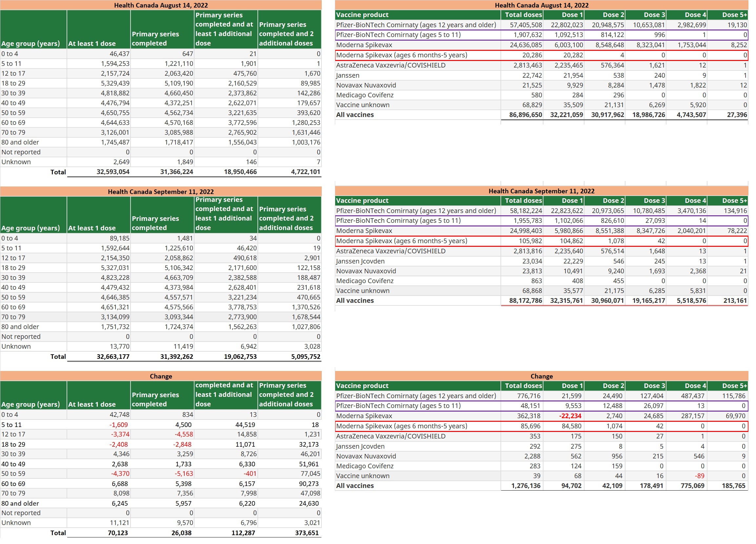The height and width of the screenshot is (544, 756).
Task: Click the Pfizer total doses 57,405,508
Action: click(522, 25)
